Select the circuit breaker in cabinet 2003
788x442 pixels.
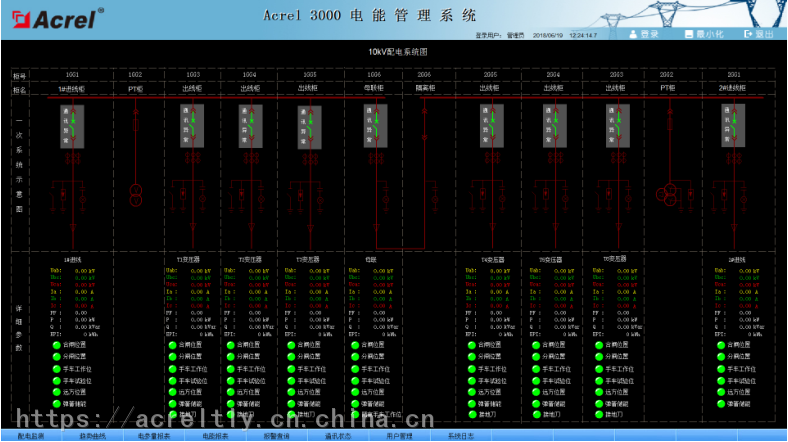(618, 126)
